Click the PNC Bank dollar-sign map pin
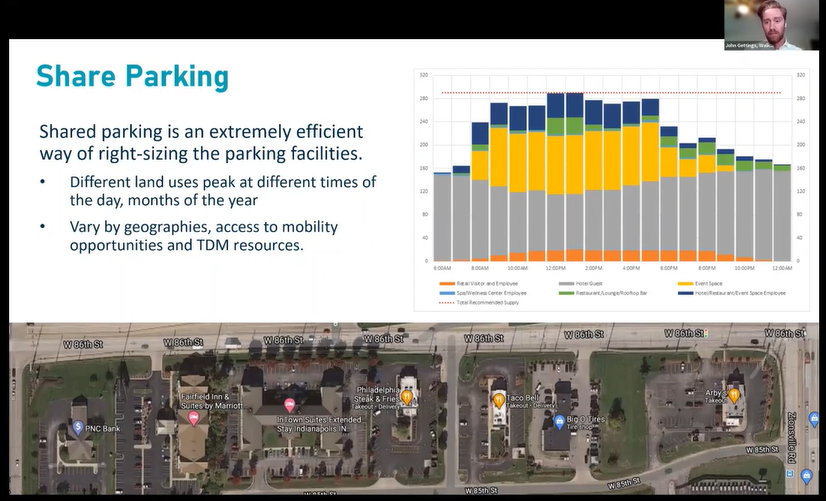This screenshot has width=826, height=501. pyautogui.click(x=78, y=427)
